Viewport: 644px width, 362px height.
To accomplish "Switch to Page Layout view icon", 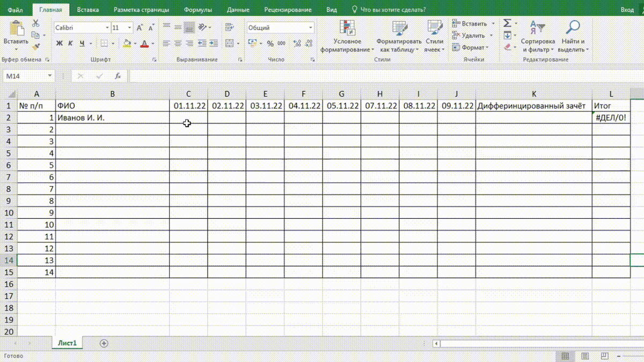I will point(585,356).
